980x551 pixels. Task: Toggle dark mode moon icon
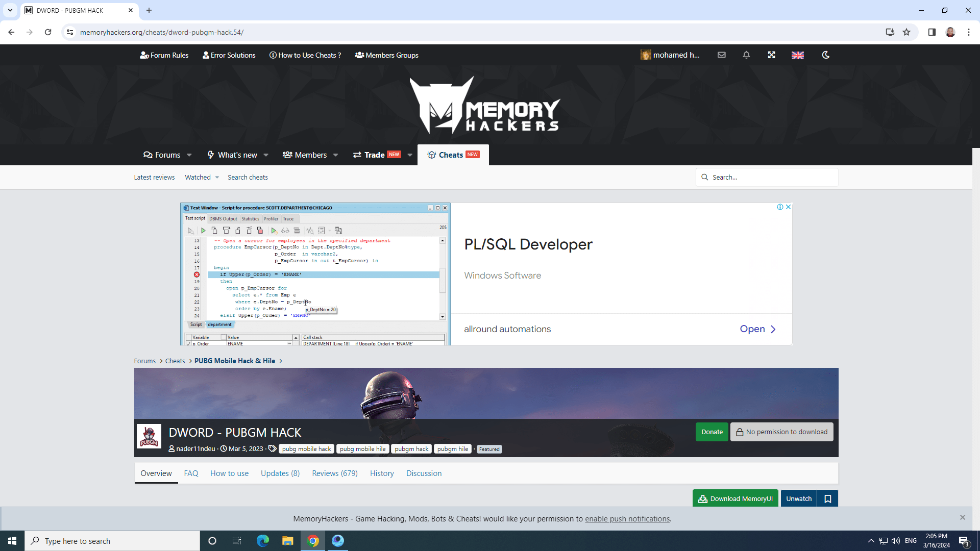tap(825, 55)
